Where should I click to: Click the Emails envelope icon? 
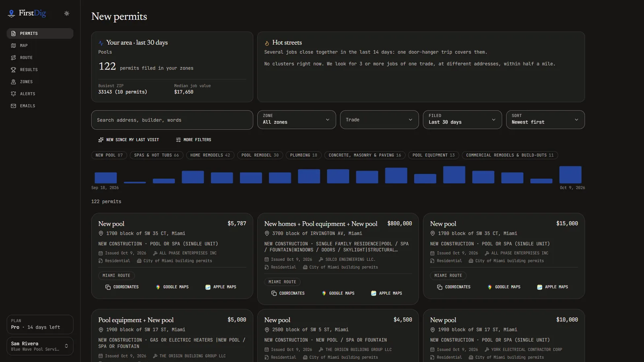(x=13, y=106)
